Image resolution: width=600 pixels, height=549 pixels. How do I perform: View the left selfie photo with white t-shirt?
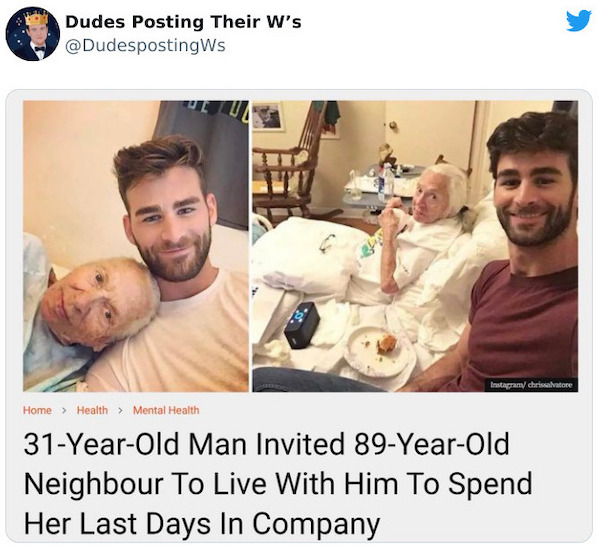pyautogui.click(x=136, y=246)
